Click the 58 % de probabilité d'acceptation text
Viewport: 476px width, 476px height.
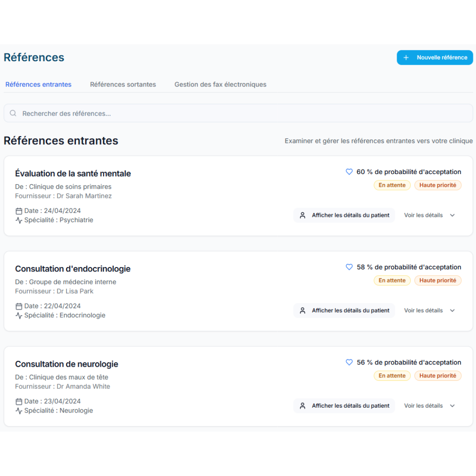pos(409,267)
